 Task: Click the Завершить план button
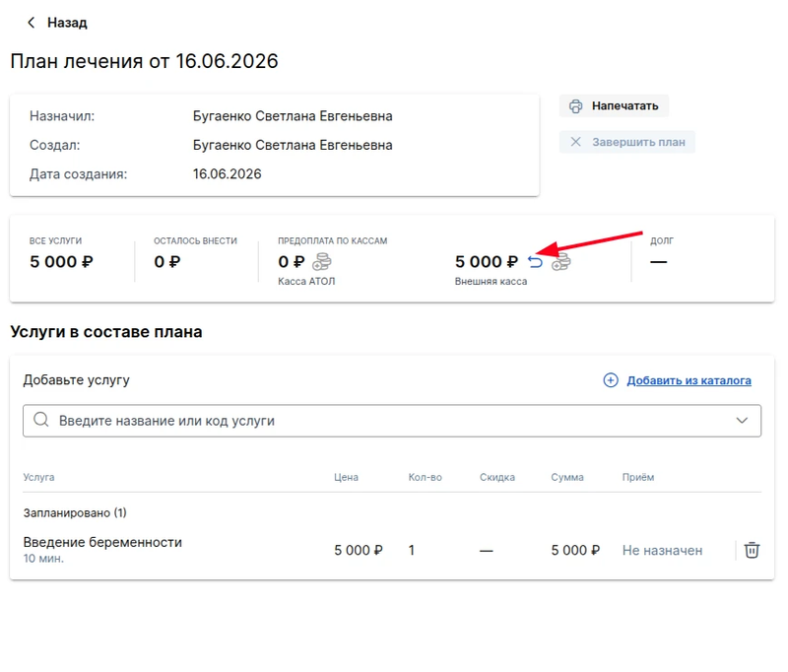(627, 142)
